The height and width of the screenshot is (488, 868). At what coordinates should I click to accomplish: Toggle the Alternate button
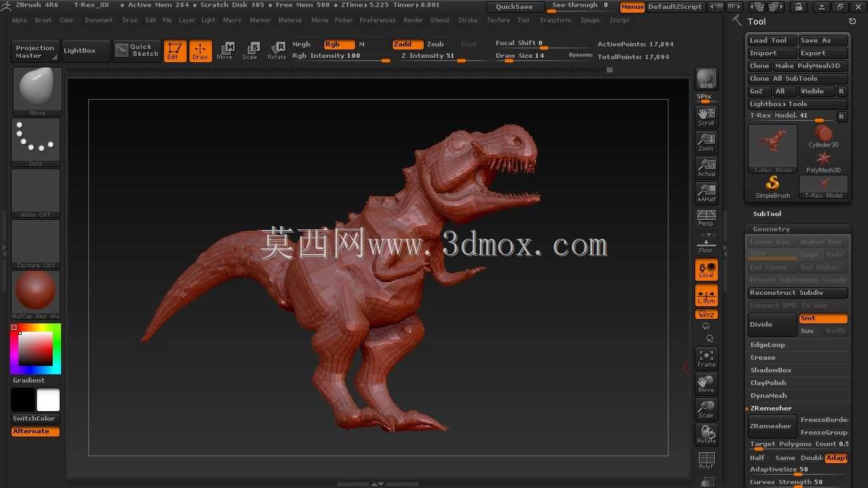[x=36, y=431]
